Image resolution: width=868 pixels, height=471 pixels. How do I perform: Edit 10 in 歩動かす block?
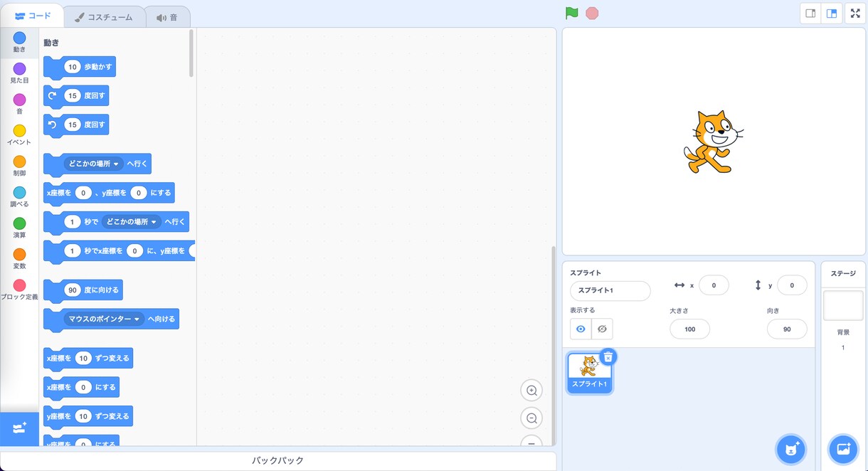[73, 67]
